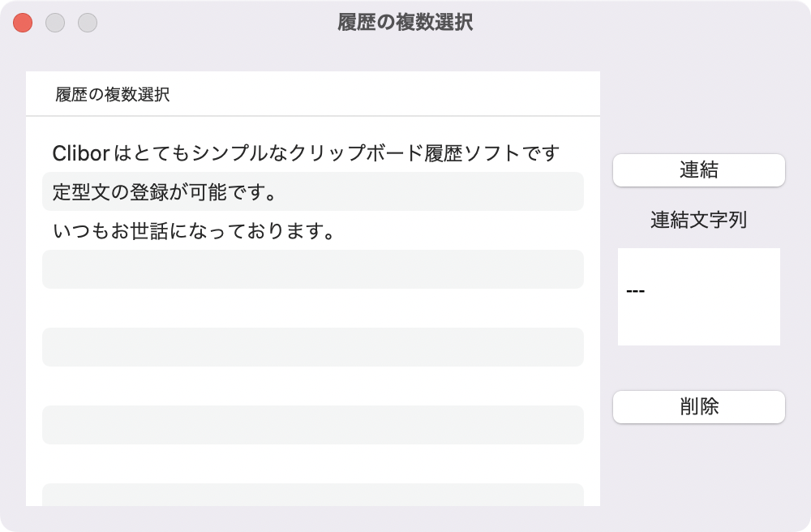
Task: Select the partially visible gray row at the list bottom
Action: (313, 495)
